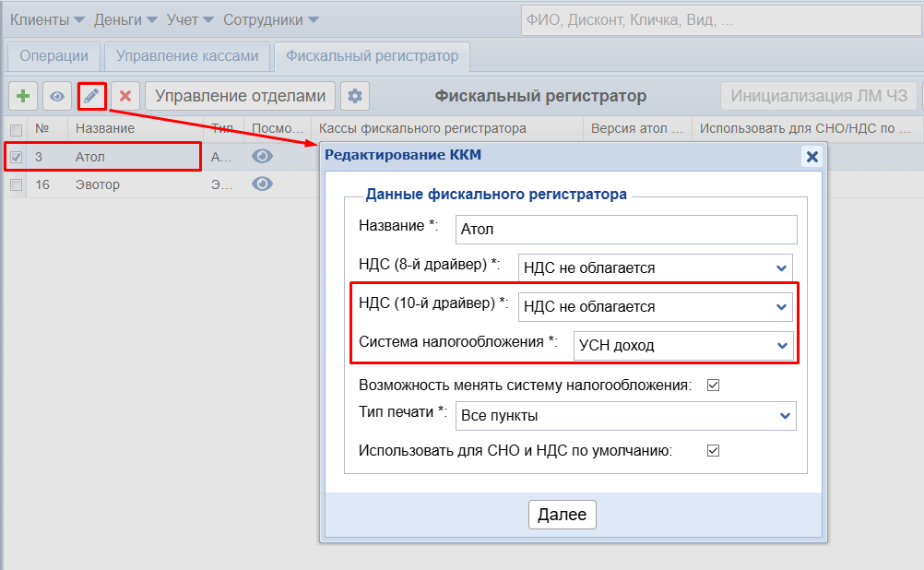Click the pencil edit icon
This screenshot has height=570, width=924.
[91, 96]
